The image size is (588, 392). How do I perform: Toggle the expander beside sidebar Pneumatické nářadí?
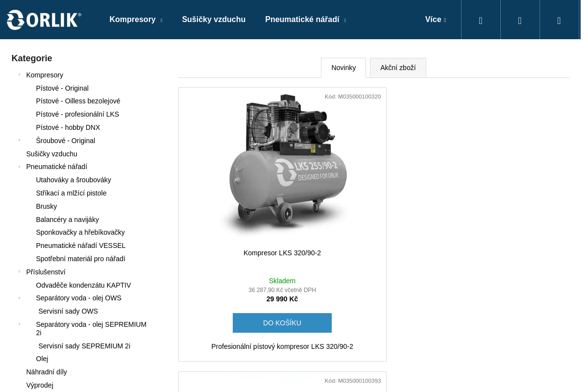tap(19, 167)
